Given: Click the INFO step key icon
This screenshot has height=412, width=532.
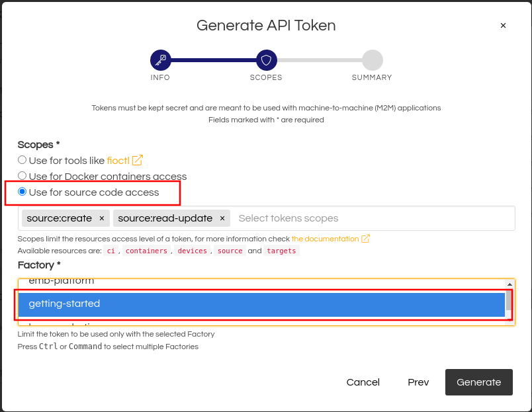Looking at the screenshot, I should 161,60.
